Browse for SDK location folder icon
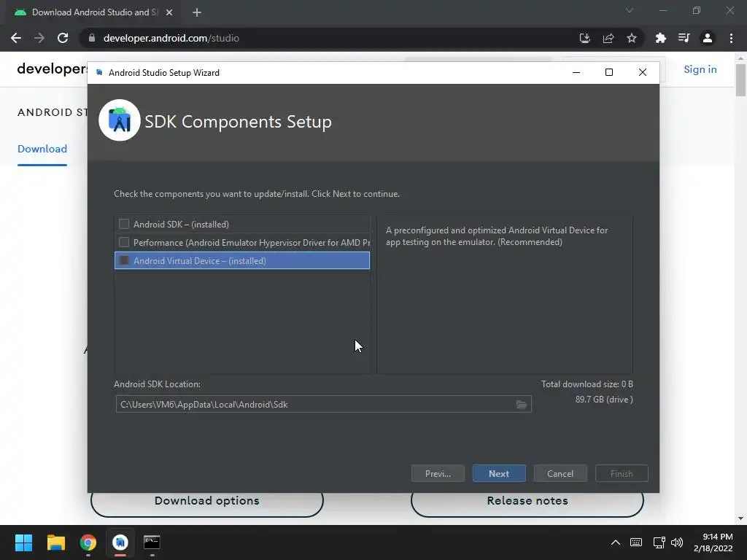 [522, 404]
